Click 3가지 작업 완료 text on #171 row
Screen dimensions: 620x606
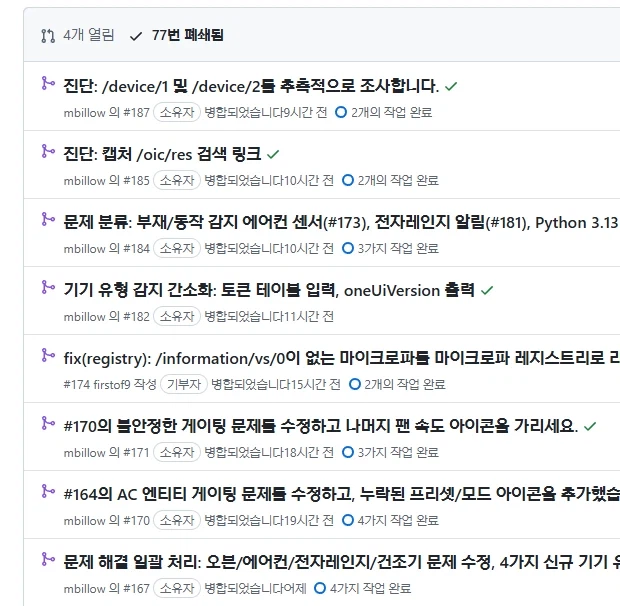398,452
